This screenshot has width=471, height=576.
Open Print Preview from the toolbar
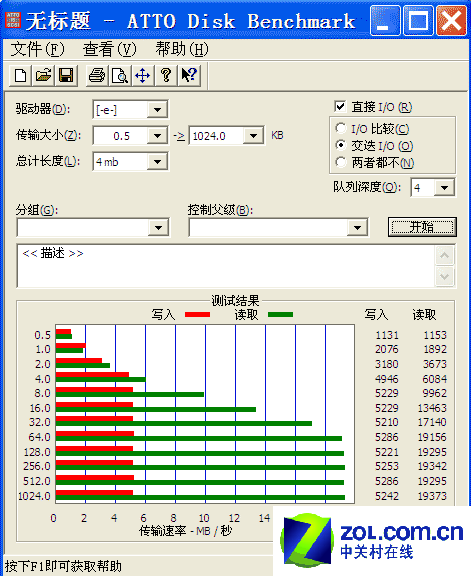tap(120, 76)
